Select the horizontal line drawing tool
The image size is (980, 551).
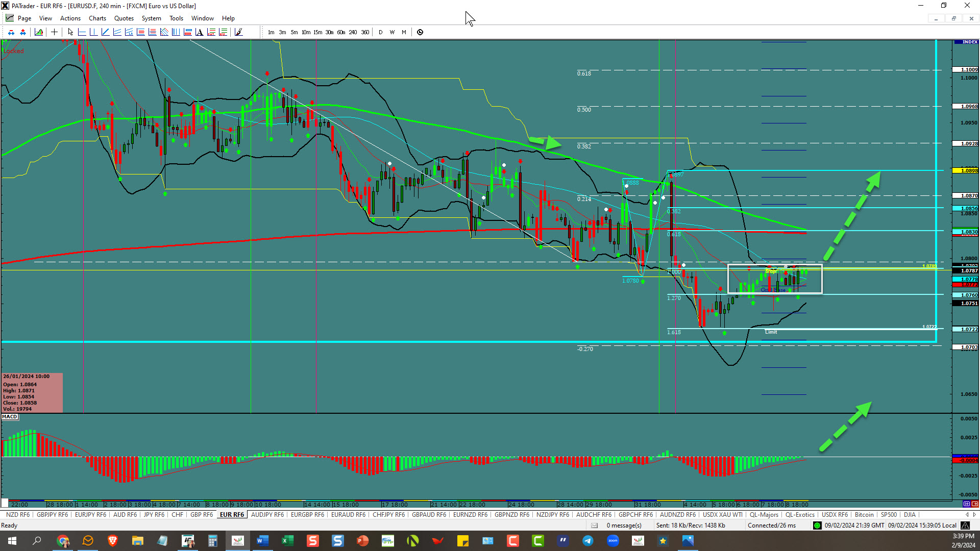pyautogui.click(x=82, y=32)
